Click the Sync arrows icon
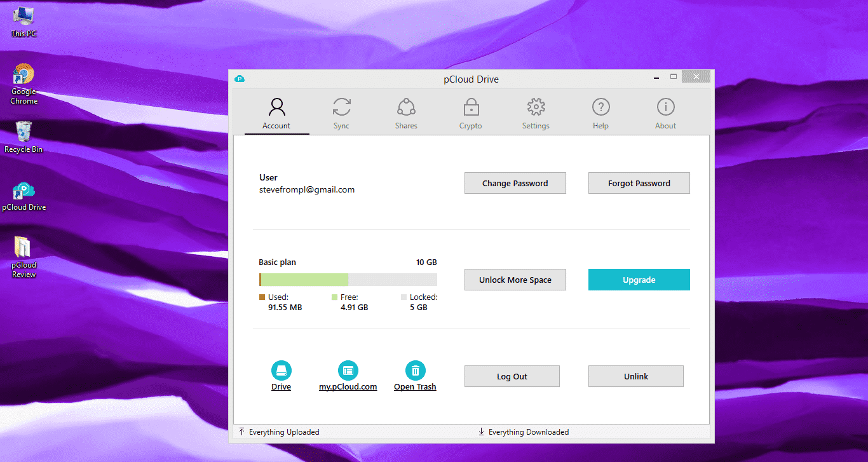 (x=342, y=106)
